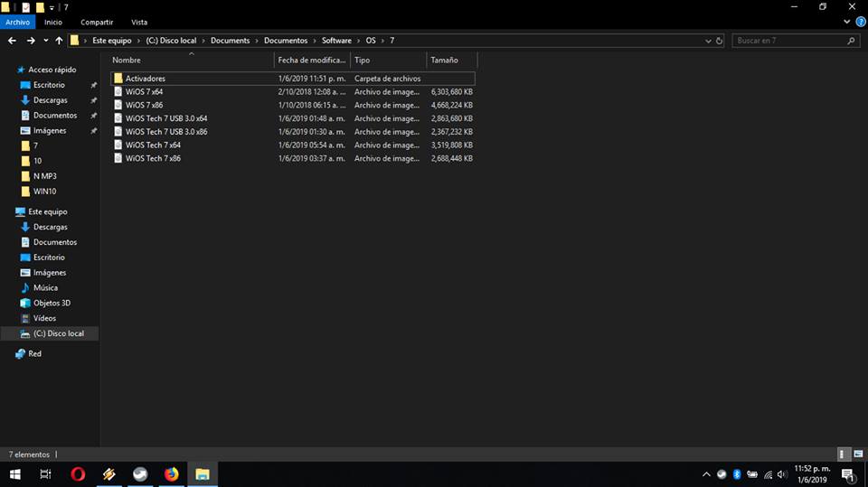868x487 pixels.
Task: Open recent locations dropdown arrow
Action: tap(46, 41)
